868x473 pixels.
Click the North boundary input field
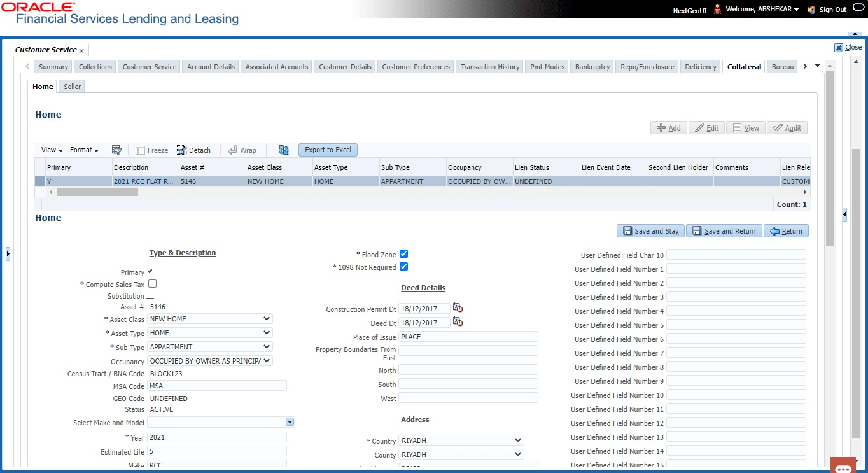pyautogui.click(x=468, y=370)
